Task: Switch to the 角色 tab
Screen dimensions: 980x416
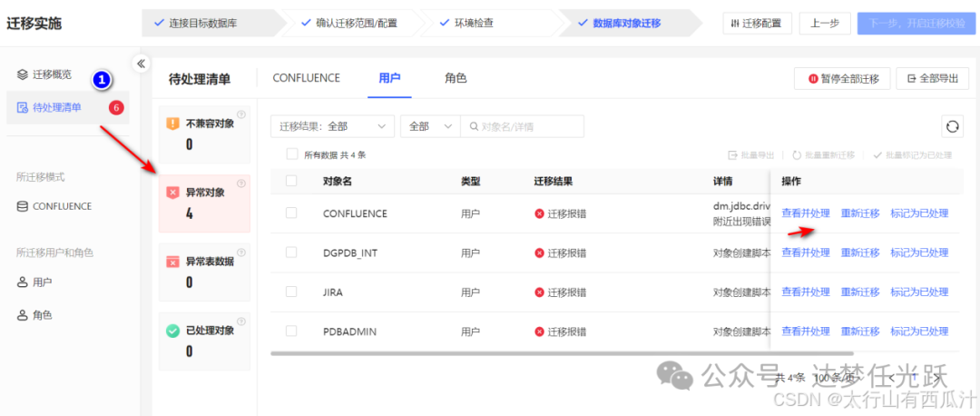Action: (456, 78)
